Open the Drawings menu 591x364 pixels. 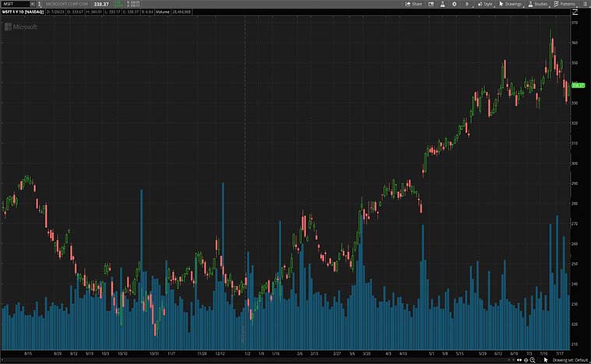point(510,4)
